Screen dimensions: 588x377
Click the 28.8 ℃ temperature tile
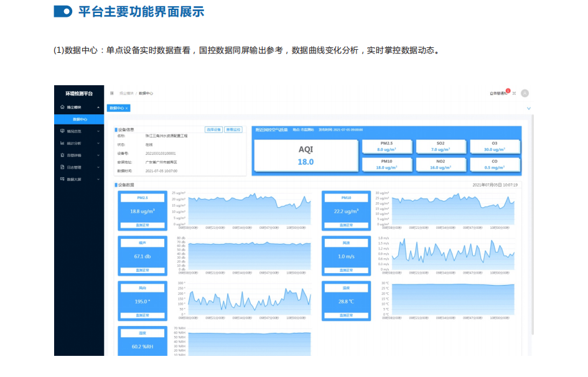pyautogui.click(x=346, y=301)
